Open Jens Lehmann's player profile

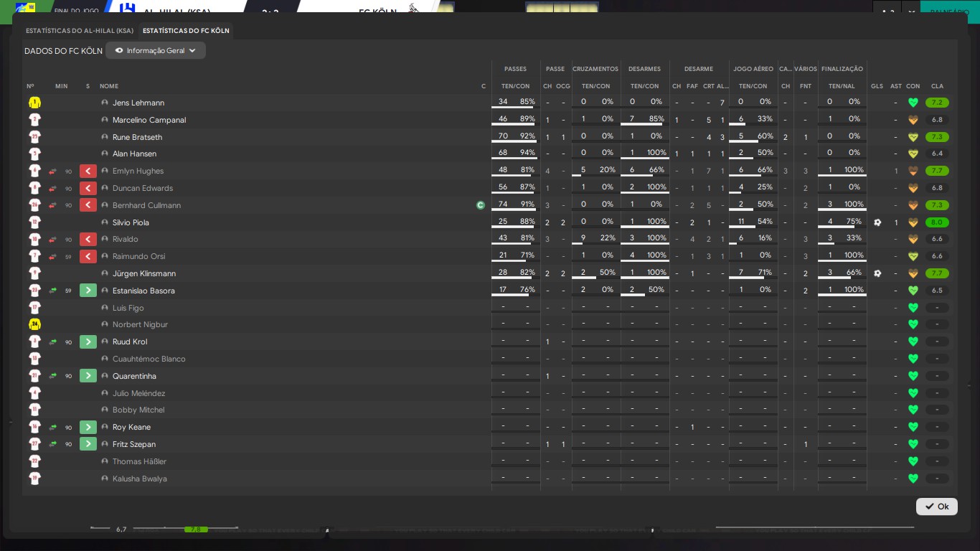138,103
